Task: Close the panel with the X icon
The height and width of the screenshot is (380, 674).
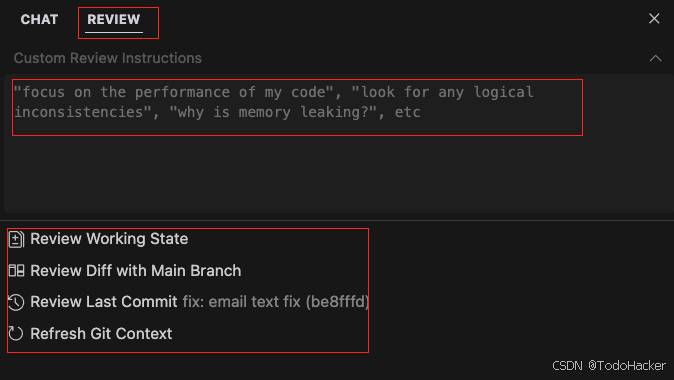Action: coord(654,18)
